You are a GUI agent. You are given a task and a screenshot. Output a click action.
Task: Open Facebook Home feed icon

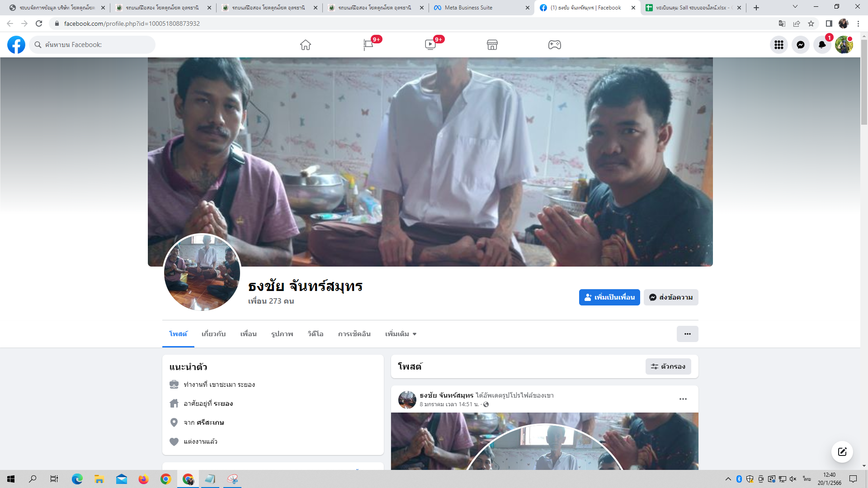[306, 45]
